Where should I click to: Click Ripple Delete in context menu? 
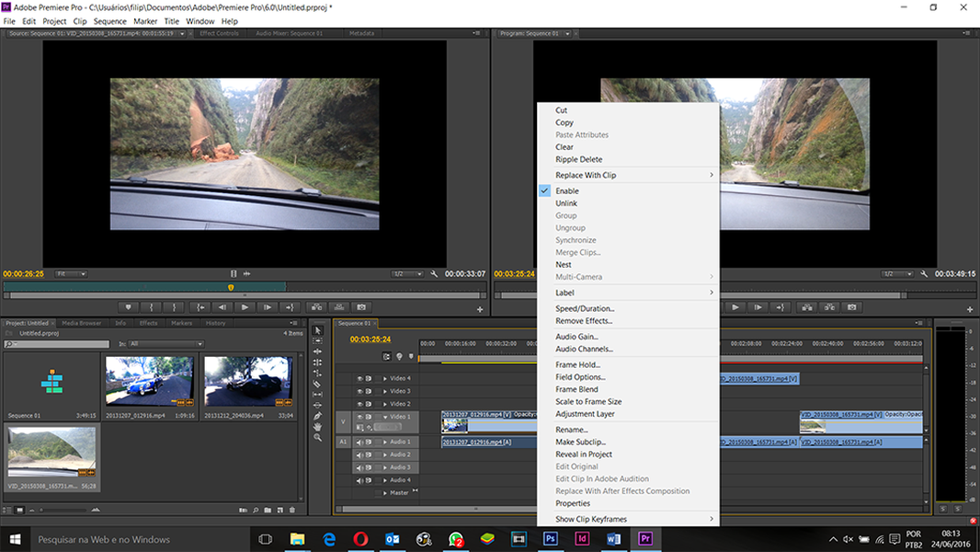(x=578, y=159)
